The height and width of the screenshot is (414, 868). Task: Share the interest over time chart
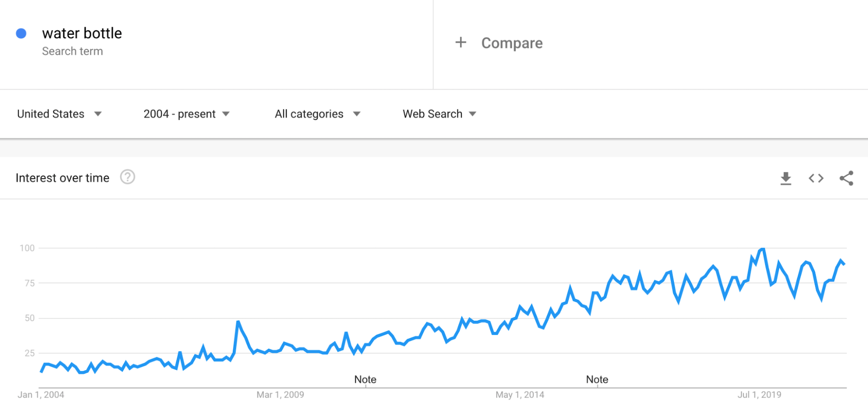pos(846,178)
